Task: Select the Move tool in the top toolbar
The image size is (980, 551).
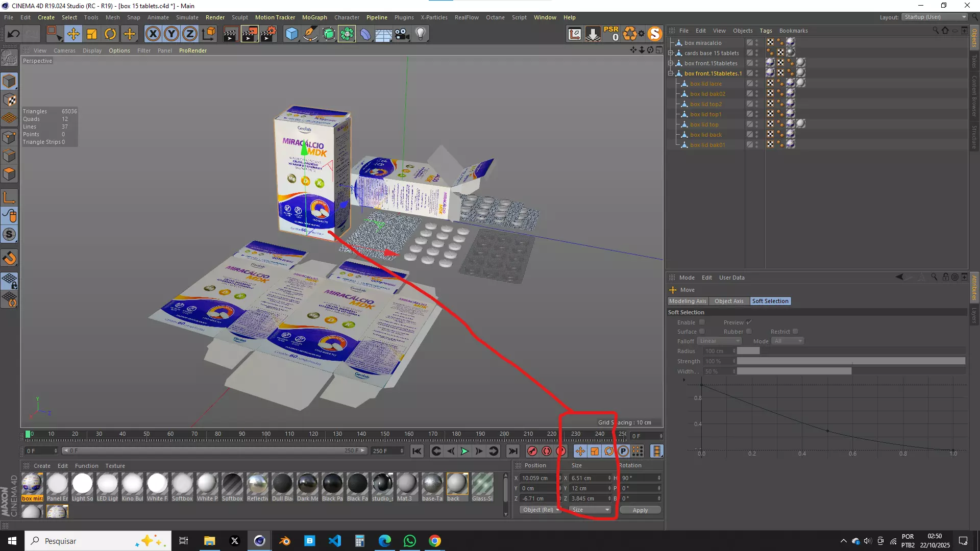Action: pos(73,34)
